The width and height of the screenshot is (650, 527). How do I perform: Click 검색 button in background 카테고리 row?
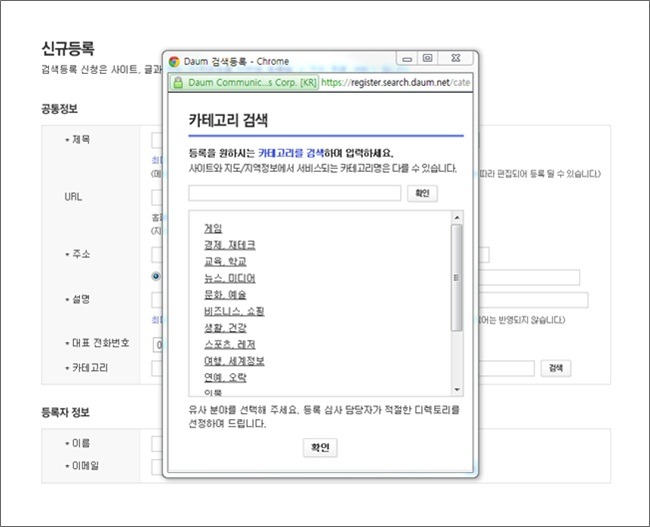(x=556, y=368)
